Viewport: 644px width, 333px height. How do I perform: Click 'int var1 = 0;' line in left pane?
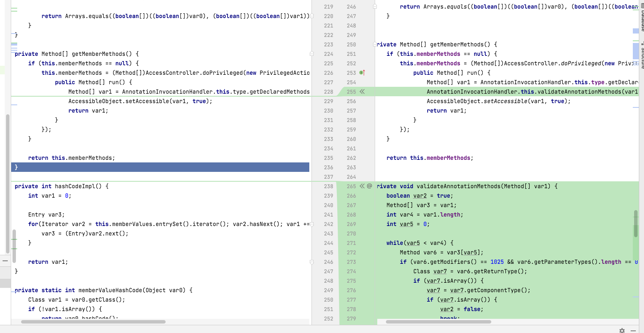[50, 196]
